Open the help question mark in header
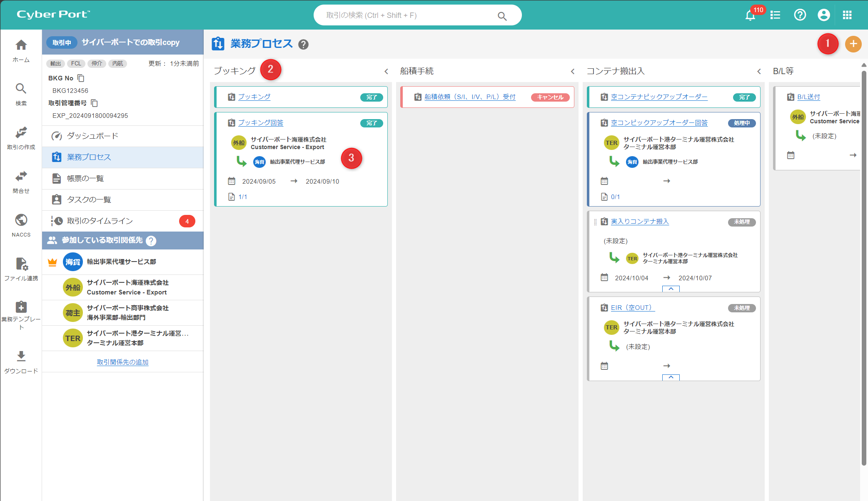Viewport: 868px width, 501px height. (x=800, y=15)
